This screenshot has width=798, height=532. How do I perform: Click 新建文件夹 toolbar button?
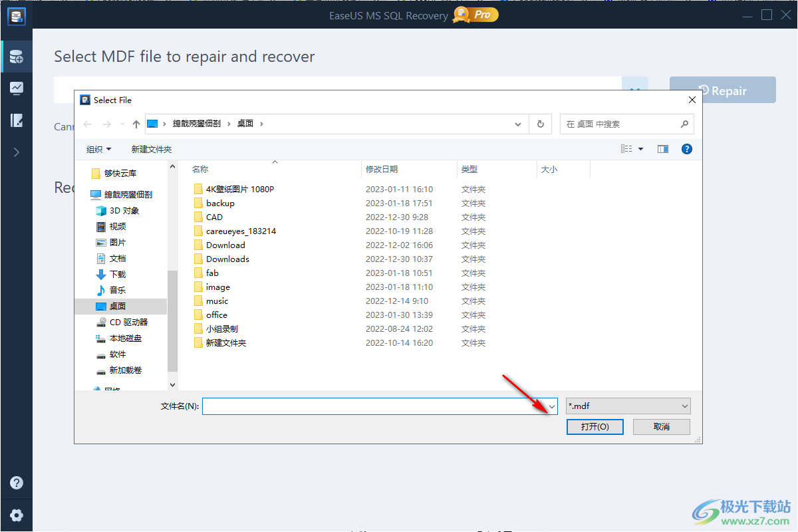coord(152,149)
